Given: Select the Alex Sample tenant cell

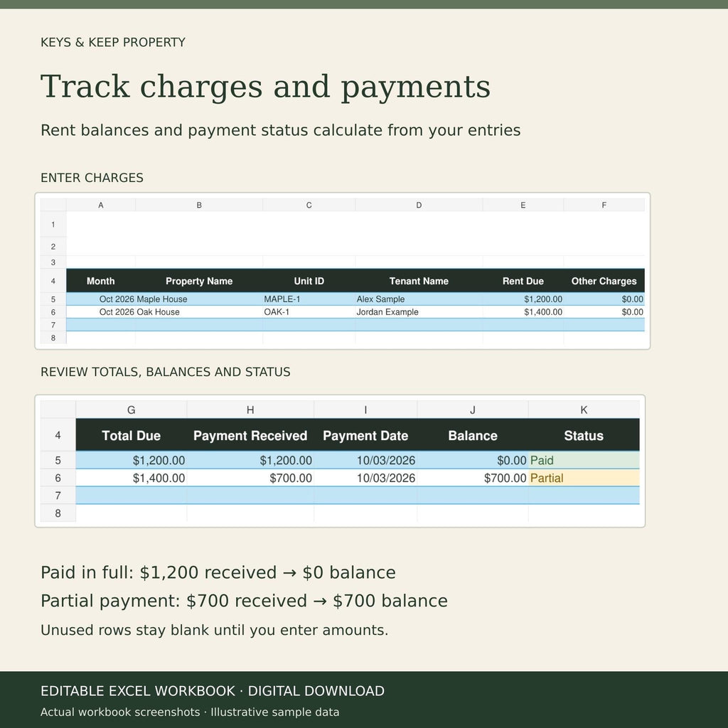Looking at the screenshot, I should (x=419, y=299).
